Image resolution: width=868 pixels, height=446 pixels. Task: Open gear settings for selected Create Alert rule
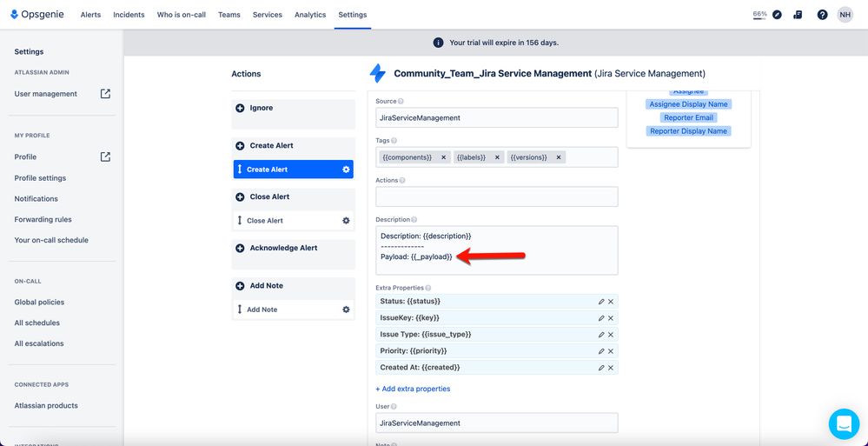tap(346, 170)
